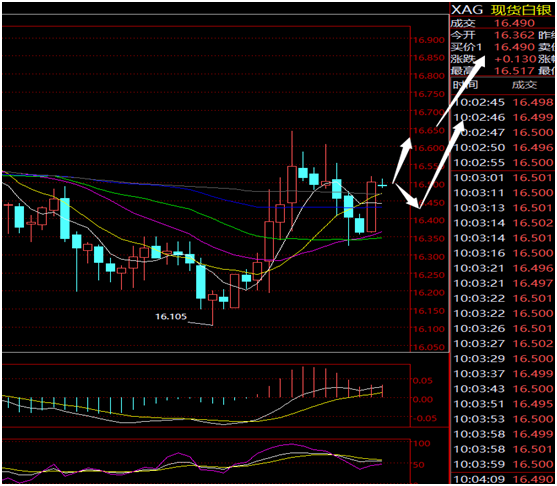Select the 10:03:29 trade row at 16.500
The height and width of the screenshot is (486, 557).
point(503,358)
